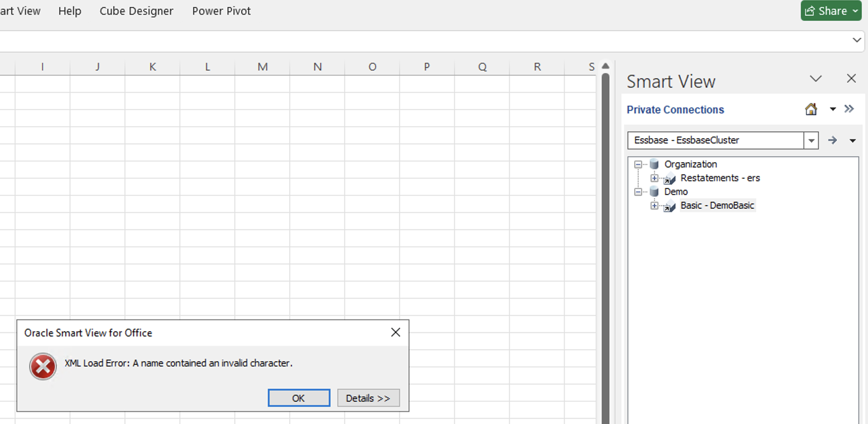This screenshot has height=424, width=868.
Task: Open dropdown arrow next to Home icon
Action: click(x=833, y=109)
